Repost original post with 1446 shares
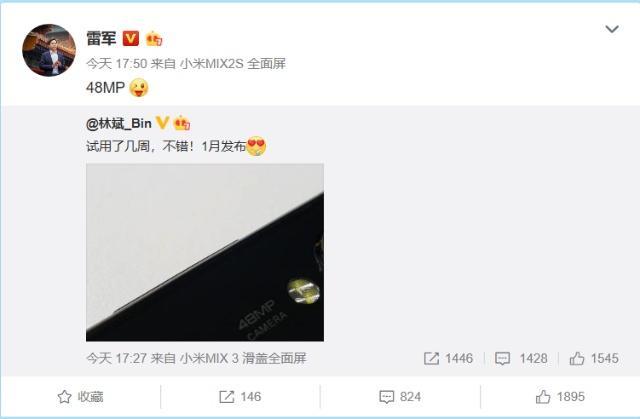The image size is (640, 419). pos(448,358)
